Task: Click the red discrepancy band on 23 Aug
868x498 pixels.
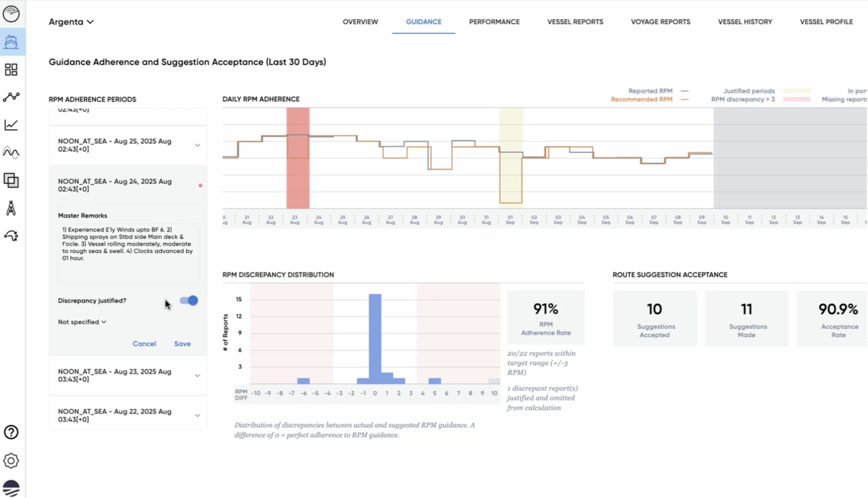Action: point(298,158)
